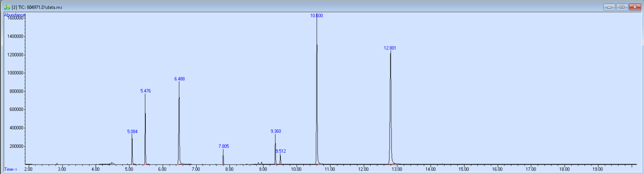This screenshot has height=174, width=644.
Task: Click the peak label 5.084
Action: [x=132, y=132]
